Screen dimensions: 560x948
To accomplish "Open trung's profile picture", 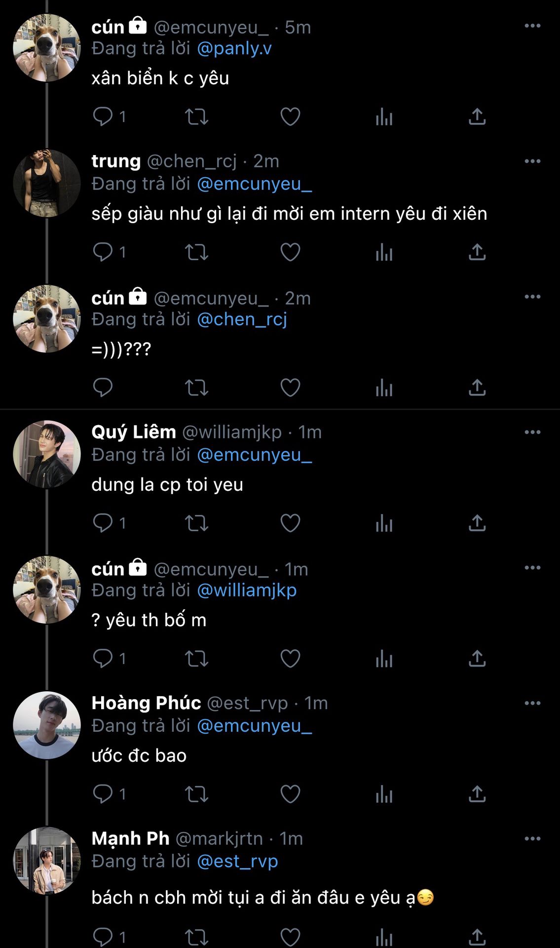I will coord(47,183).
